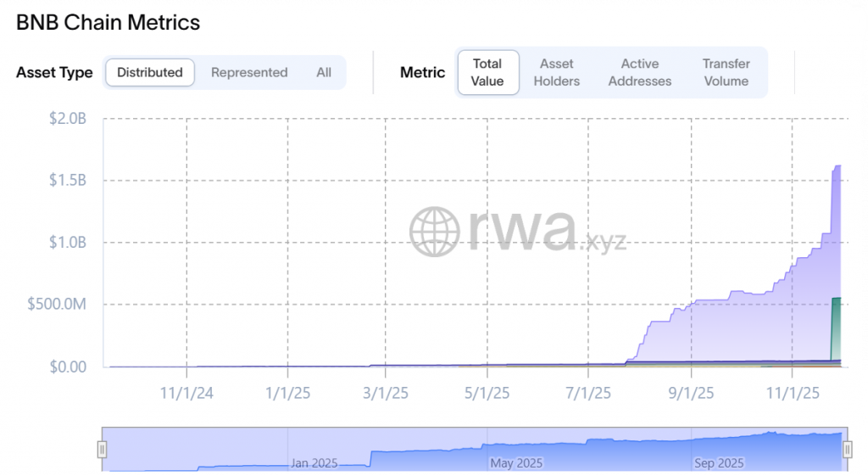Click the Jan 2025 label in range navigator
This screenshot has height=476, width=868.
pos(314,463)
